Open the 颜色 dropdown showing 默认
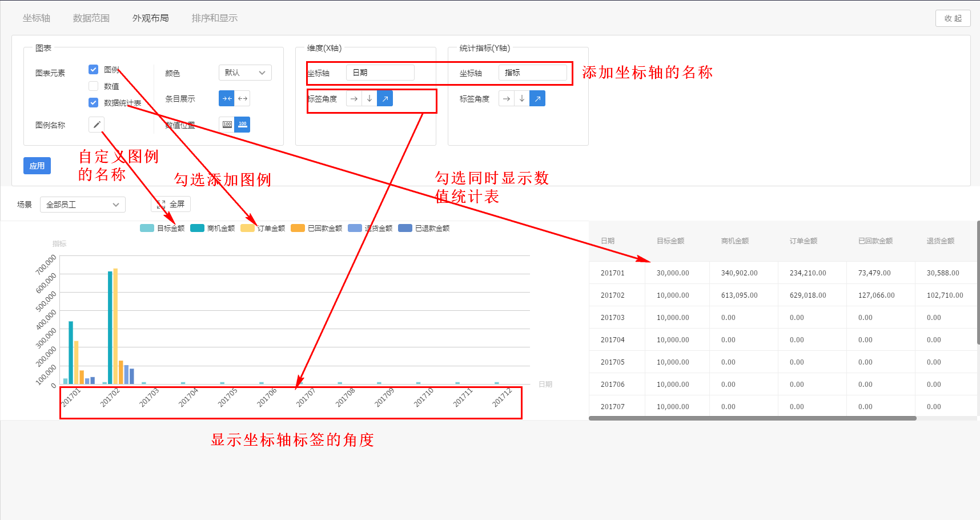The height and width of the screenshot is (520, 980). [245, 73]
